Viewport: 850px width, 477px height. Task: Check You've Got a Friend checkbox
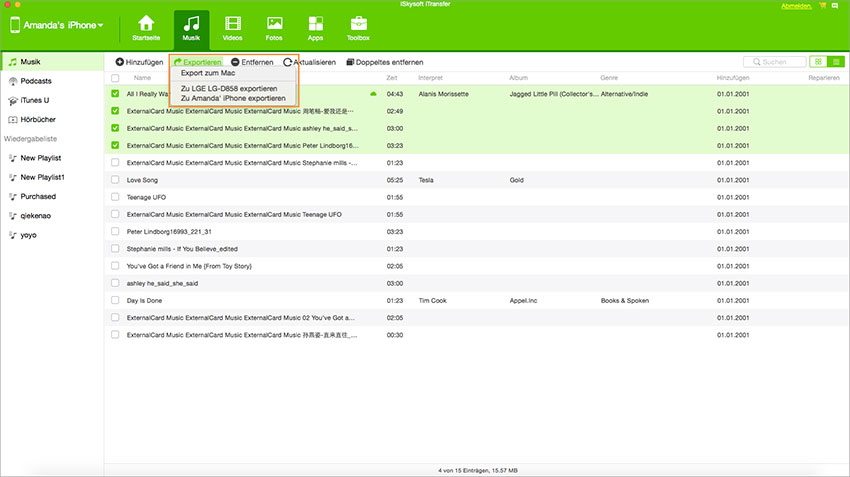pos(115,266)
